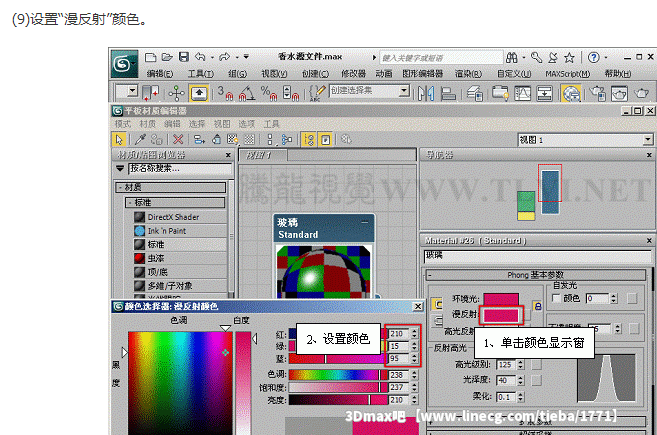Open the MAXScript(M) menu
Screen dimensions: 657x435
coord(568,74)
